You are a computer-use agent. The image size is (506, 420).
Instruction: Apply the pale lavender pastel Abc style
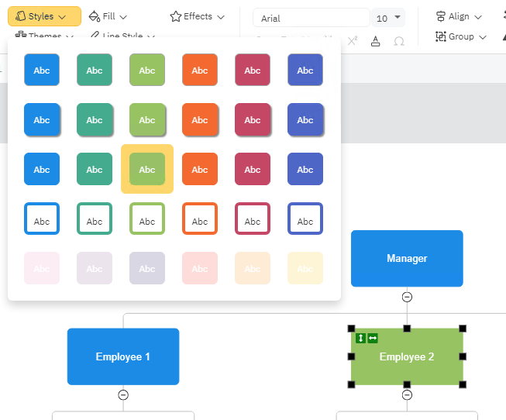point(95,268)
